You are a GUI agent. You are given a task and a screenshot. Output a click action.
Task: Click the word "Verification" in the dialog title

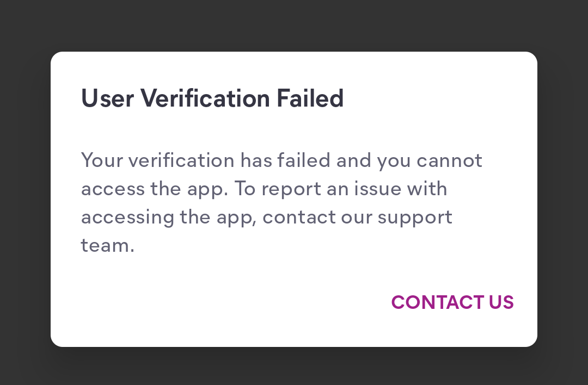pos(205,99)
